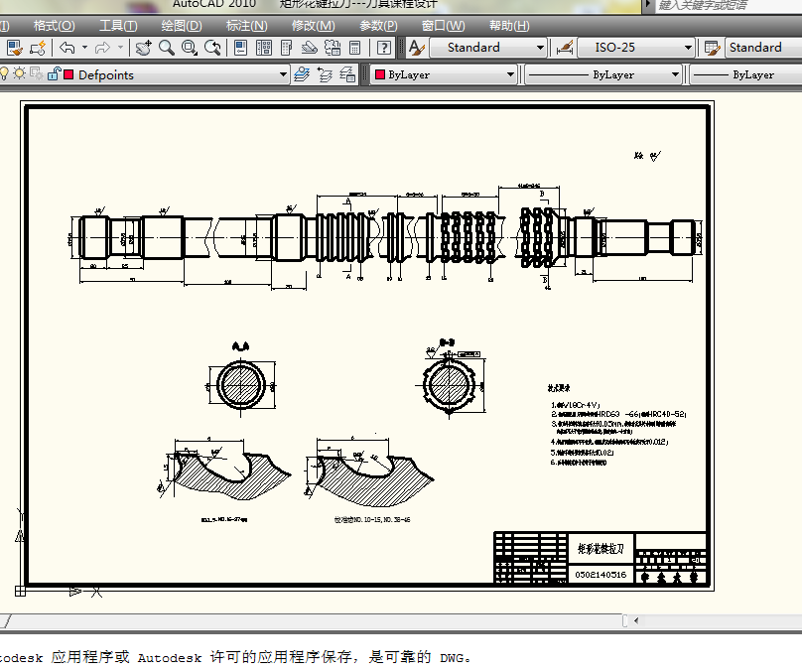Click the 矩形花键拉刀 title block text
The image size is (802, 672).
pos(601,549)
